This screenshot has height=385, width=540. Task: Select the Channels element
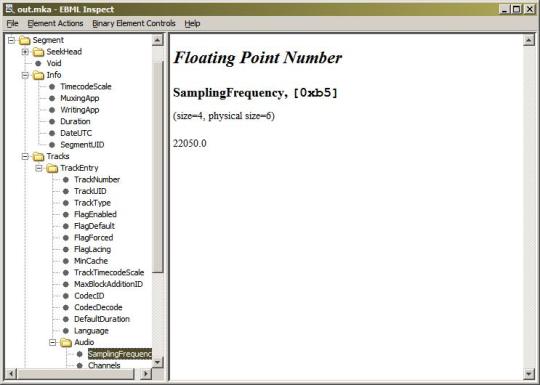click(x=104, y=365)
